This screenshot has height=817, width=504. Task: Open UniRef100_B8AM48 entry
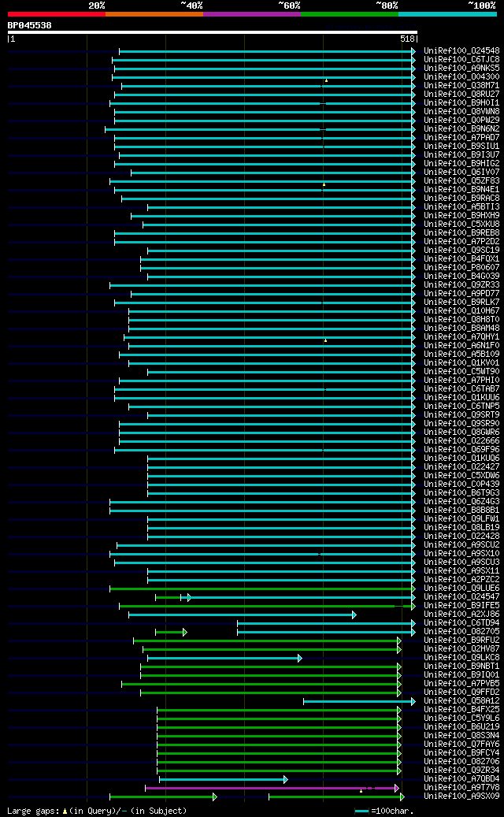click(461, 329)
